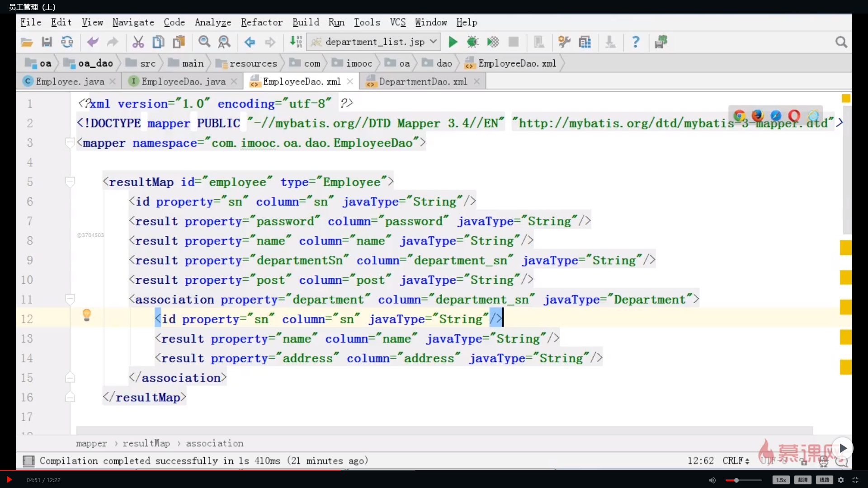Adjust the video volume slider

(744, 480)
